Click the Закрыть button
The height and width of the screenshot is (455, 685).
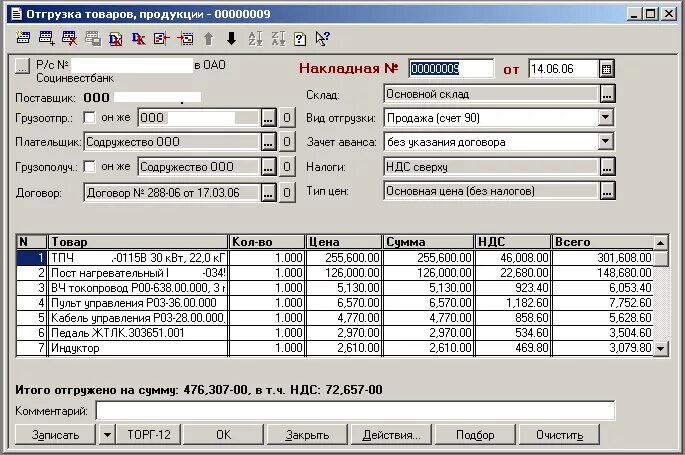[x=307, y=435]
